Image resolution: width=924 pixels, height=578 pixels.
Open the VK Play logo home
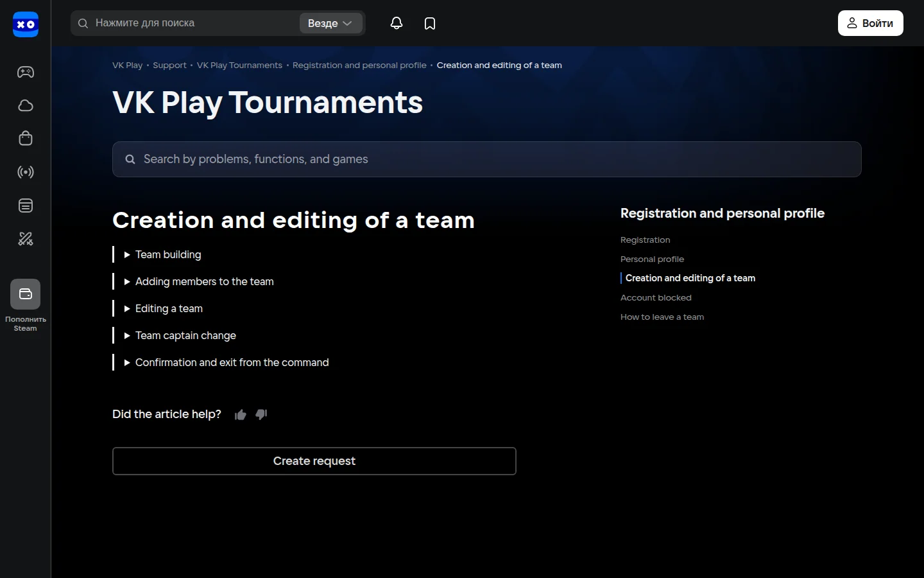26,24
